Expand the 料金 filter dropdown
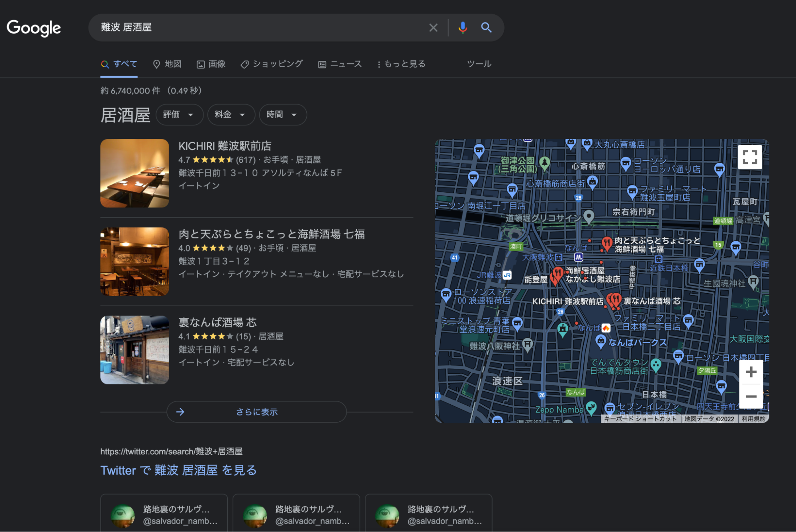Image resolution: width=796 pixels, height=532 pixels. [x=231, y=115]
